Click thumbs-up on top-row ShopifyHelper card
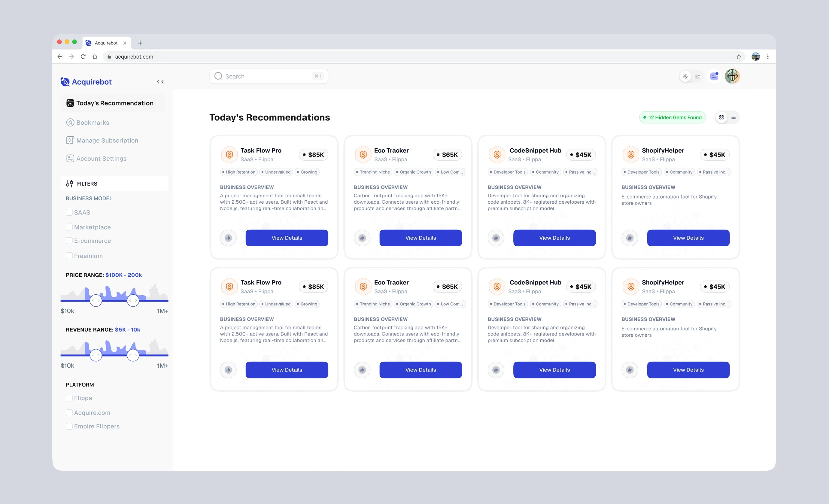The width and height of the screenshot is (829, 504). 630,238
